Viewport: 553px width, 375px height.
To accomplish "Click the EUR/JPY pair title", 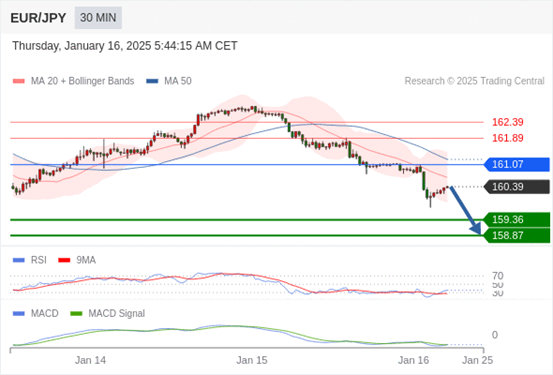I will [38, 18].
